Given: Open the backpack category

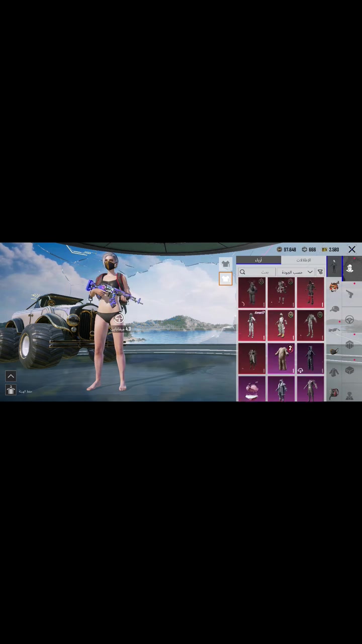Looking at the screenshot, I should 334,393.
